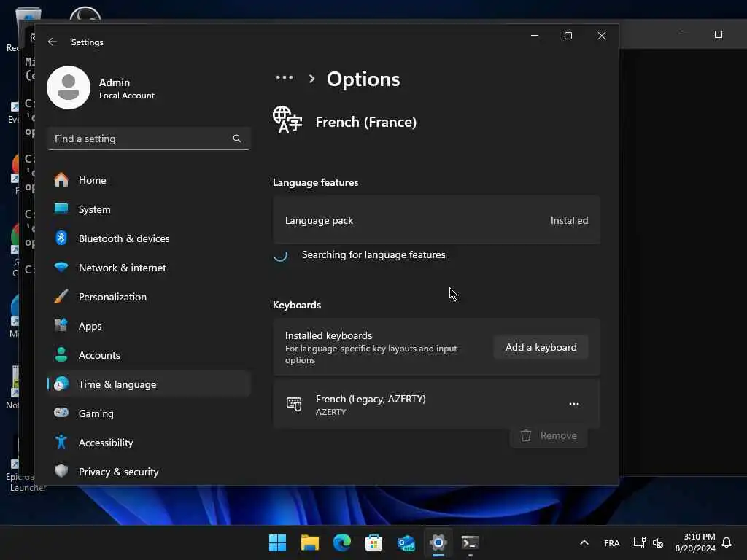Open Home settings
The height and width of the screenshot is (560, 747).
click(149, 180)
